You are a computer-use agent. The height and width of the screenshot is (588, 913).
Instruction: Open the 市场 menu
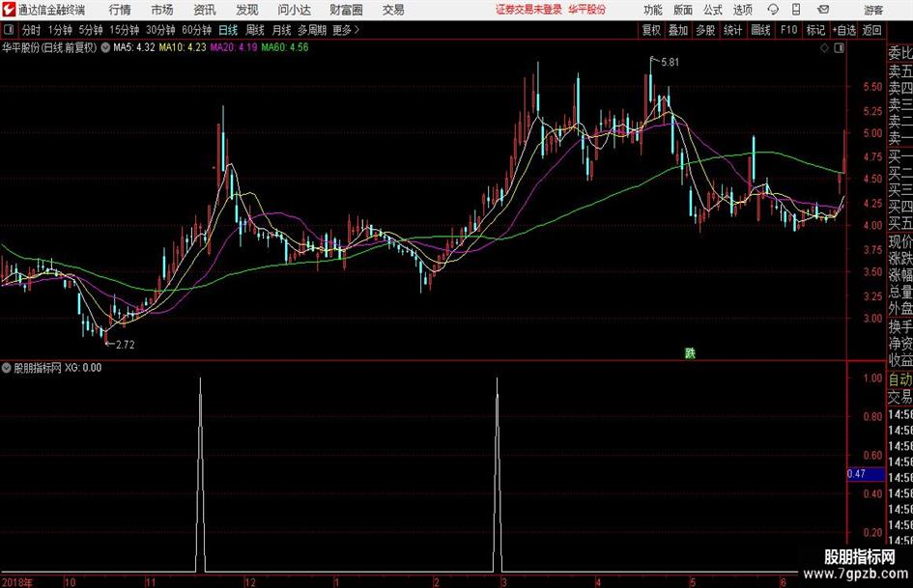[162, 10]
